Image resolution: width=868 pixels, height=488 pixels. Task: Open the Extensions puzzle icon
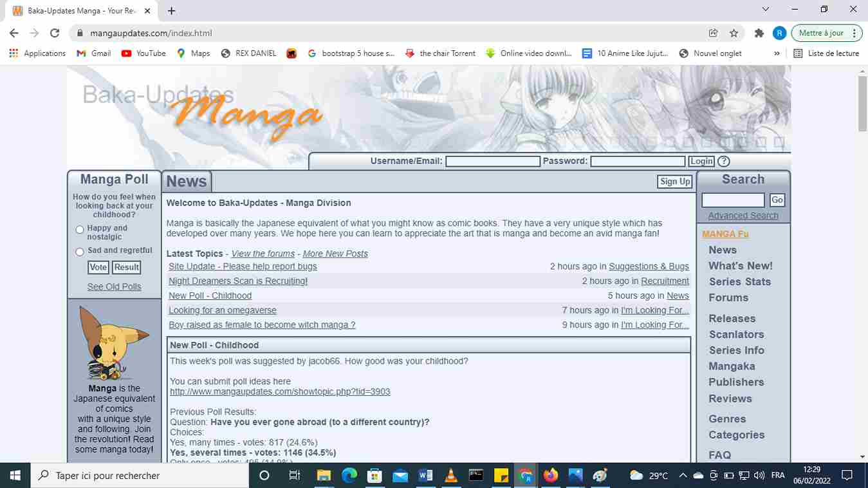point(759,33)
